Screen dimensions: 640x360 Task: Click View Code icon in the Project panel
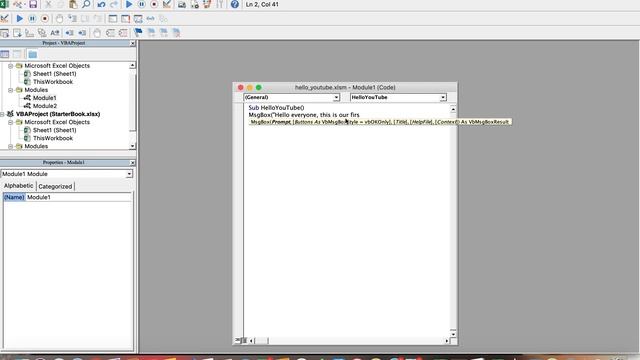tap(5, 54)
